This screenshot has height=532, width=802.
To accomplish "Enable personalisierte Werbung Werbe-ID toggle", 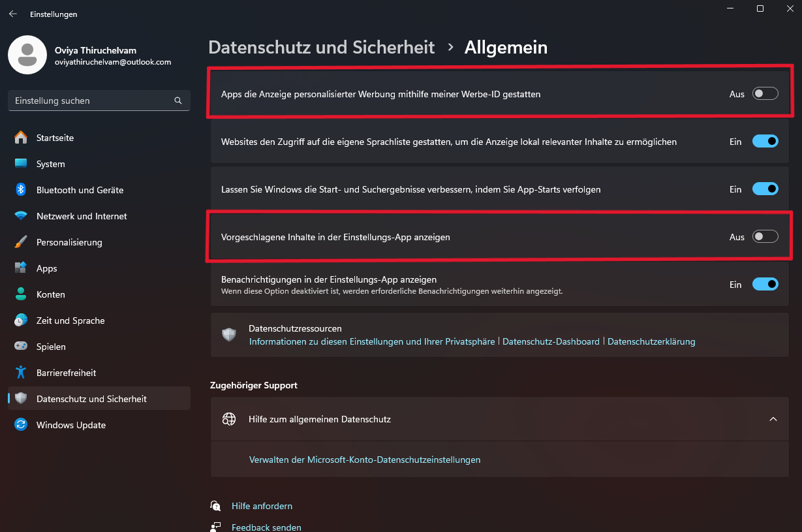I will [x=765, y=94].
